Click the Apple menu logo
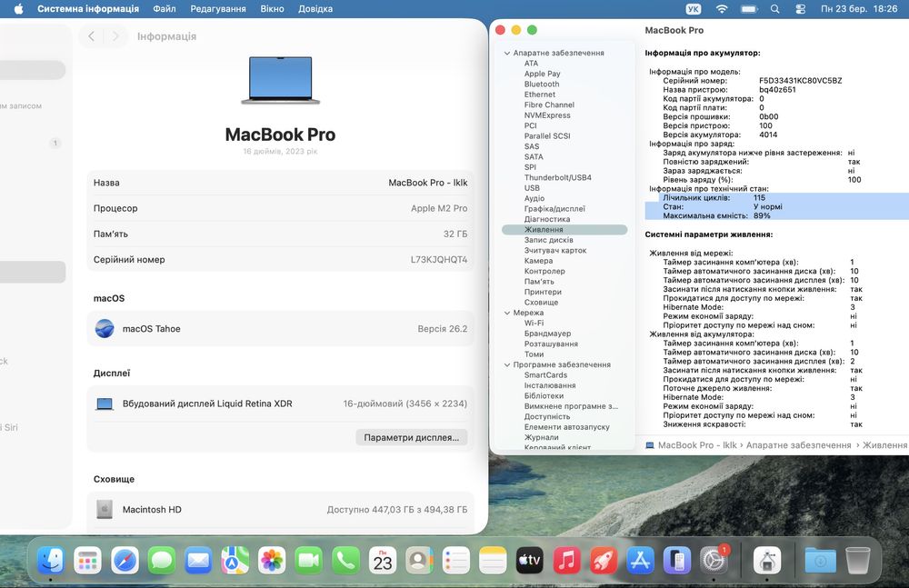The image size is (909, 588). (18, 9)
